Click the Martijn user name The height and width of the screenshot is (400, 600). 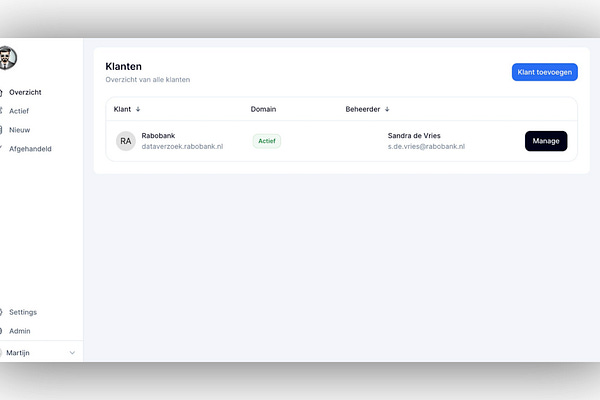pos(18,353)
